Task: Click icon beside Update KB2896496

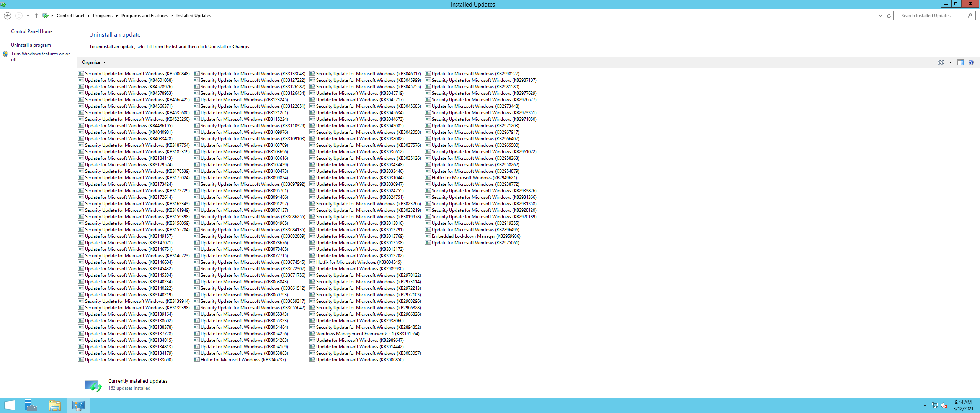Action: (428, 229)
